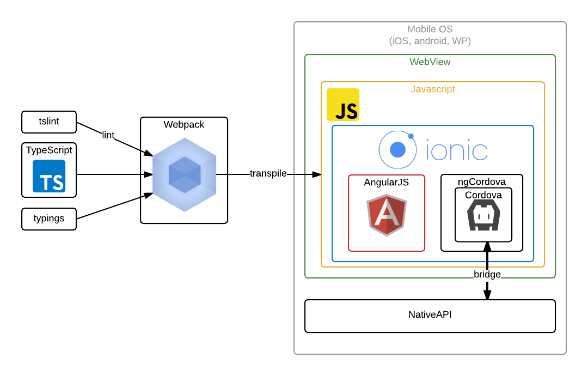Image resolution: width=588 pixels, height=376 pixels.
Task: Click the Javascript orange header label
Action: pos(433,89)
